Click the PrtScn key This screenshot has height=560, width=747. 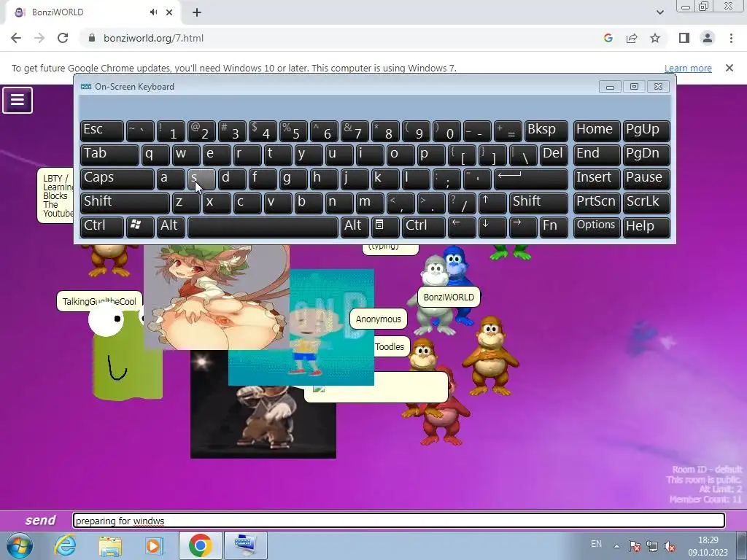click(x=597, y=203)
